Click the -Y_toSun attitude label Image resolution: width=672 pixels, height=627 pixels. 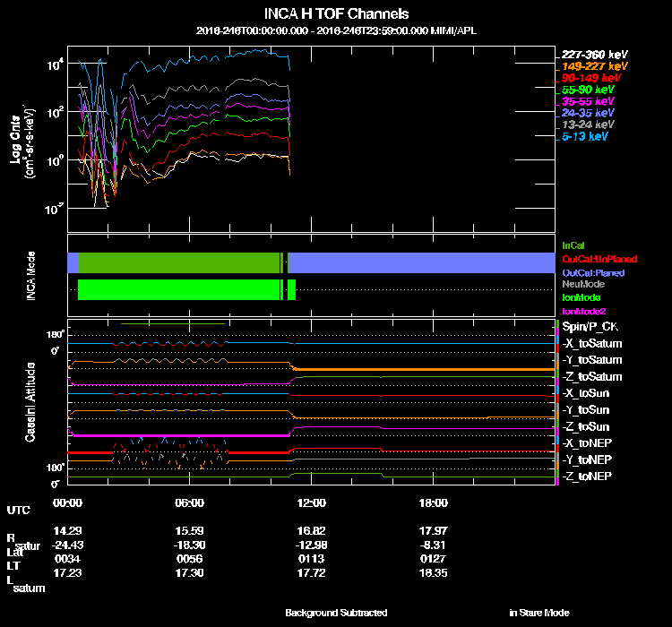point(585,409)
